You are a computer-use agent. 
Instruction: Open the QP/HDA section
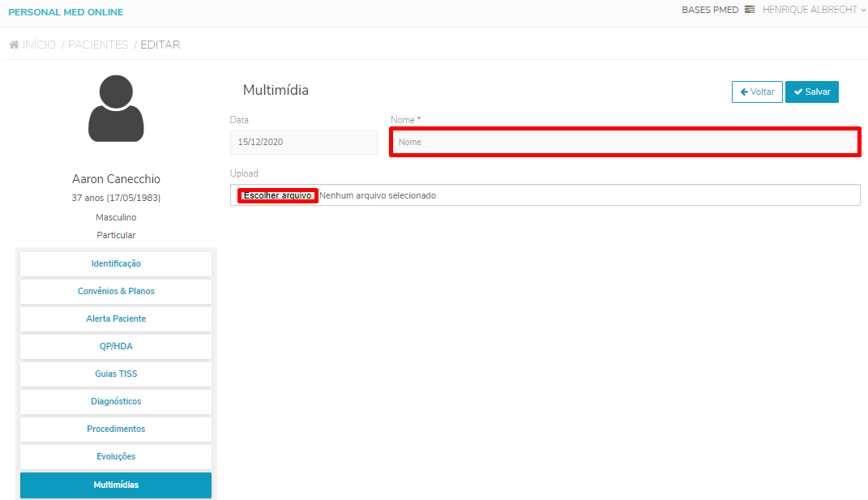pyautogui.click(x=116, y=347)
